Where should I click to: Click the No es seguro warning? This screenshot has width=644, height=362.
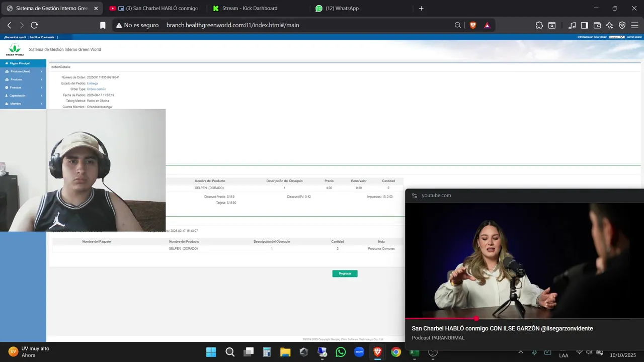(x=137, y=25)
